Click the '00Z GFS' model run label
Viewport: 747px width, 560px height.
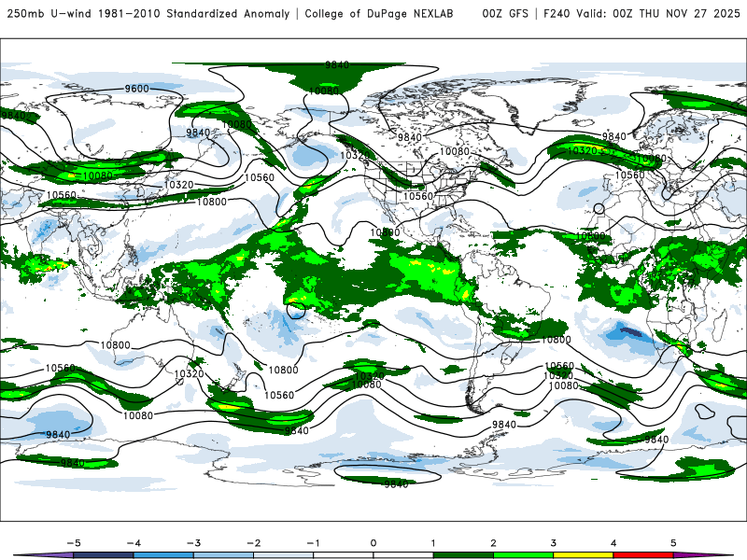point(505,13)
